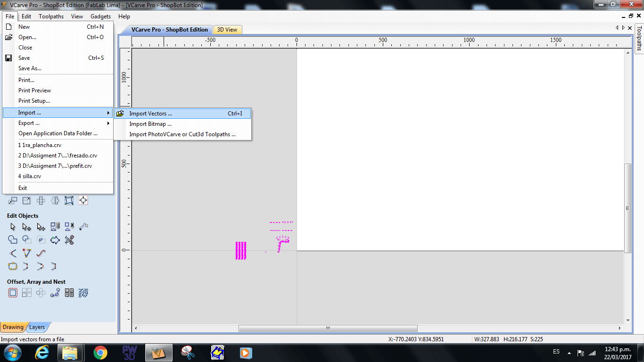Select the Measure tool icon
The width and height of the screenshot is (644, 362).
coord(83,227)
